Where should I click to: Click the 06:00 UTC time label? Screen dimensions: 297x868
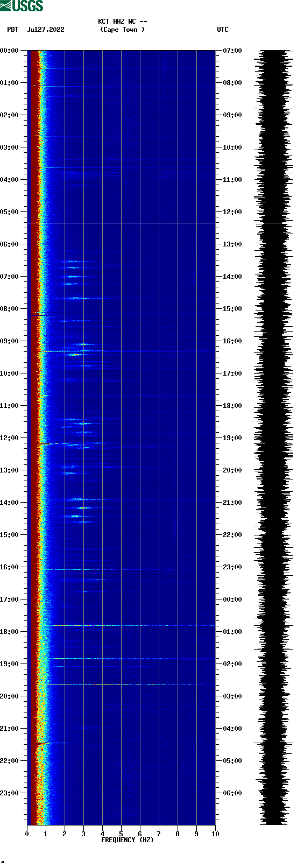[232, 793]
